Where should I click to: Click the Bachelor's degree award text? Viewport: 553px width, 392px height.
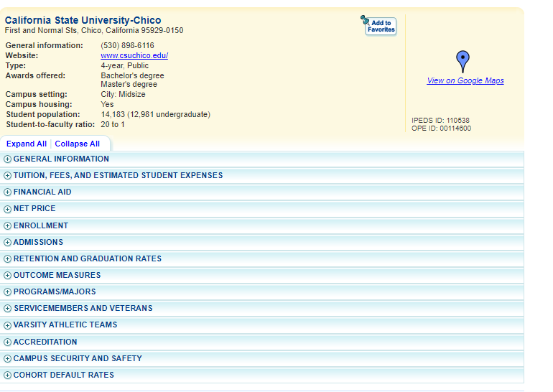(132, 75)
